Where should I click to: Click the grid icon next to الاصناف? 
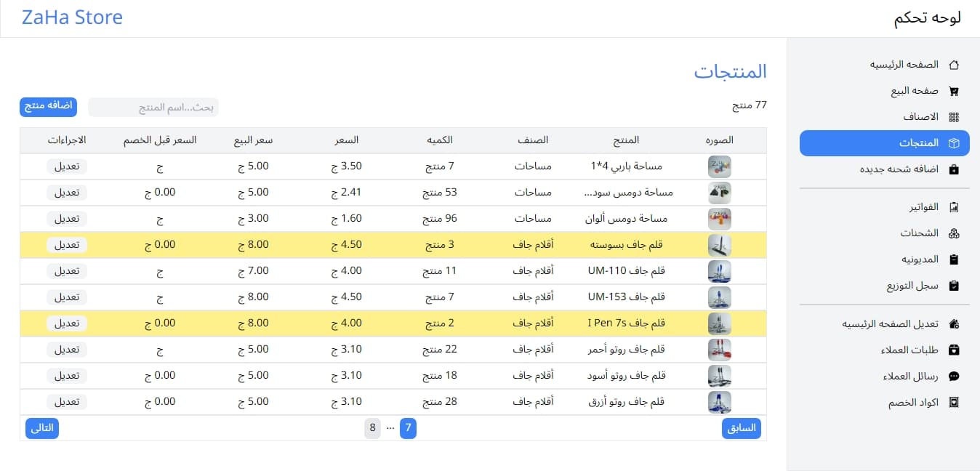tap(955, 117)
